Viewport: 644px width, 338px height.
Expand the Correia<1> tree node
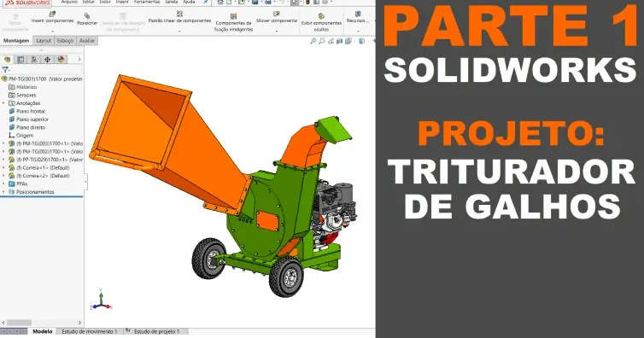[3, 168]
